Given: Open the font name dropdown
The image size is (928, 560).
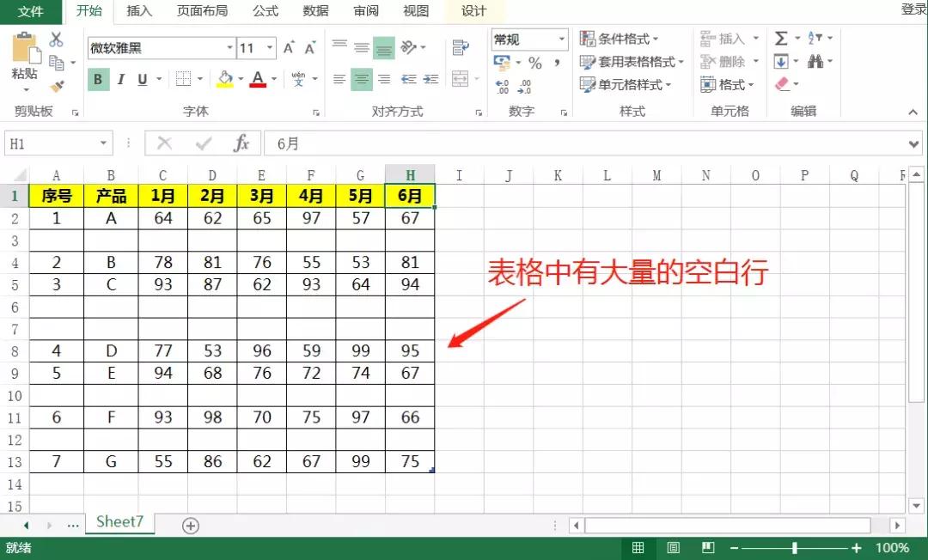Looking at the screenshot, I should pos(229,48).
